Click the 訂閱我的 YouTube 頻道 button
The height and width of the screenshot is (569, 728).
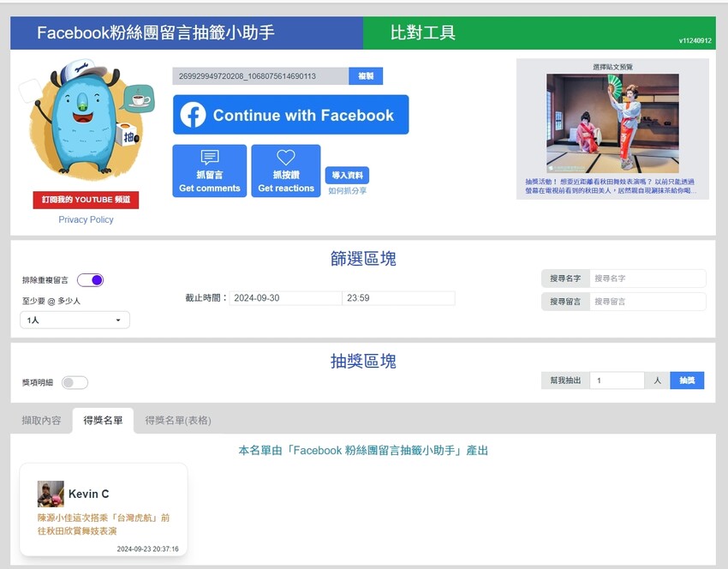[86, 200]
